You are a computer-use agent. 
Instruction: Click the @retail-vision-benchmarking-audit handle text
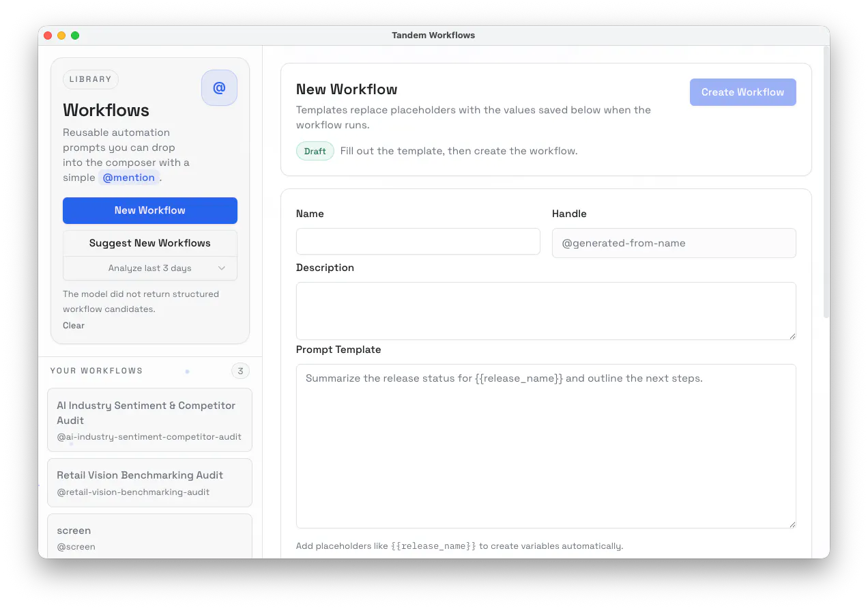pyautogui.click(x=133, y=492)
